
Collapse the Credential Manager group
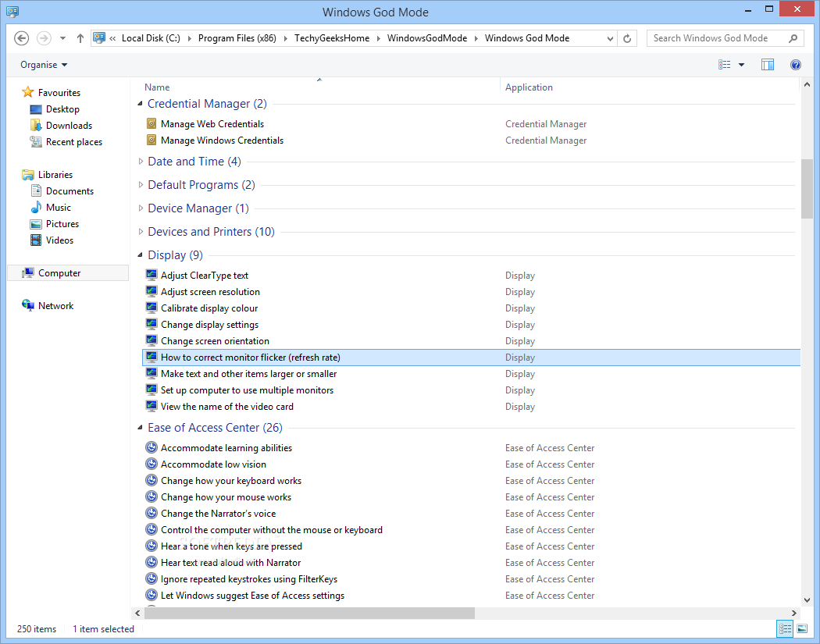(x=140, y=104)
